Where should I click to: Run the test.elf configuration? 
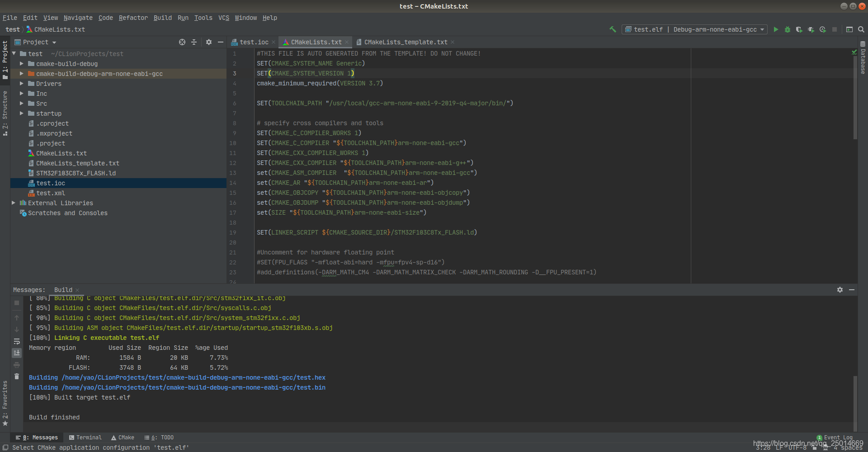click(776, 29)
